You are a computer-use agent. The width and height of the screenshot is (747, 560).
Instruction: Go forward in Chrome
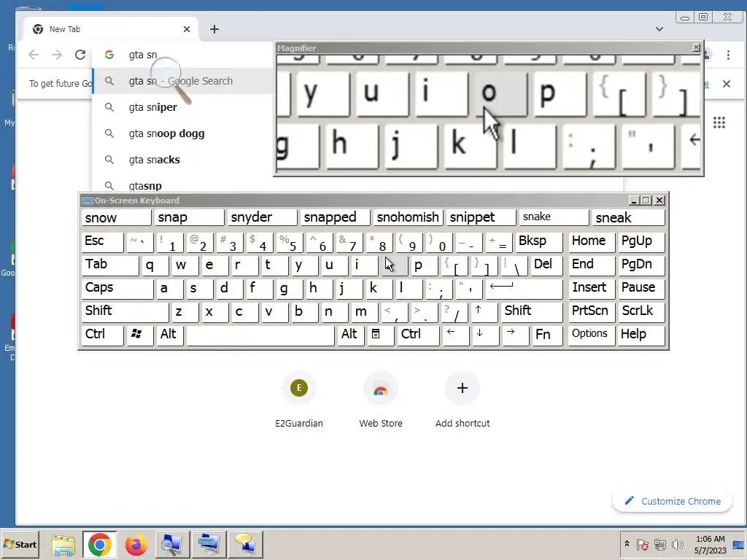(57, 55)
